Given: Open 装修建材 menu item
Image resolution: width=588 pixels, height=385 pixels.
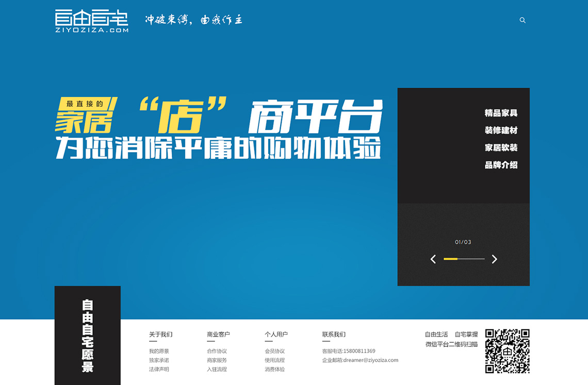Looking at the screenshot, I should (x=501, y=130).
